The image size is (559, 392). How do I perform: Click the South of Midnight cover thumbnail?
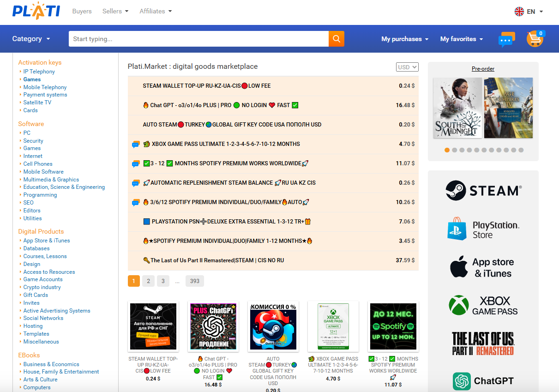pyautogui.click(x=457, y=108)
